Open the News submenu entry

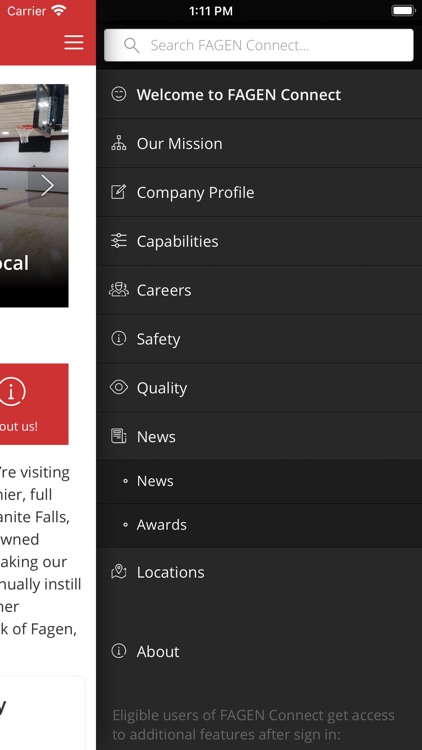(x=259, y=481)
